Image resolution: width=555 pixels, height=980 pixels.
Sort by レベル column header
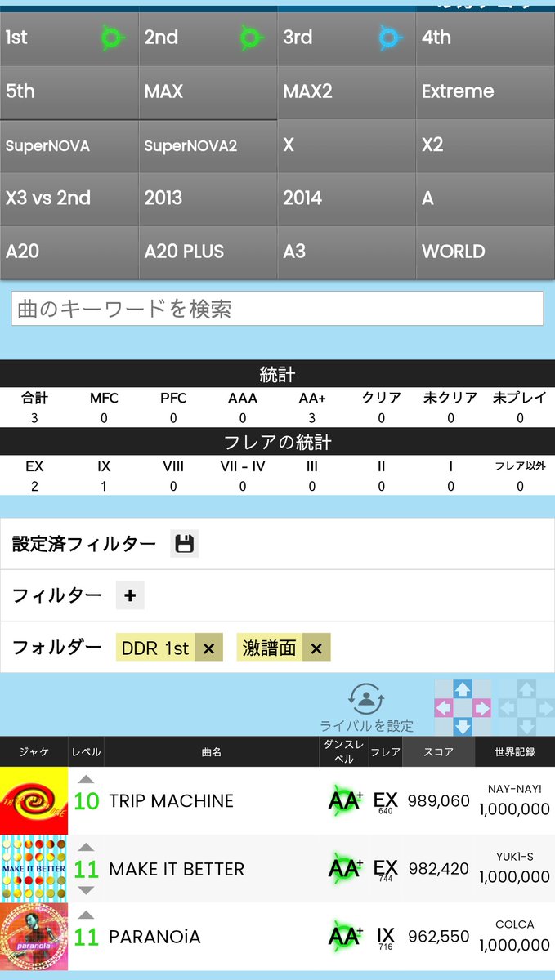pyautogui.click(x=86, y=751)
